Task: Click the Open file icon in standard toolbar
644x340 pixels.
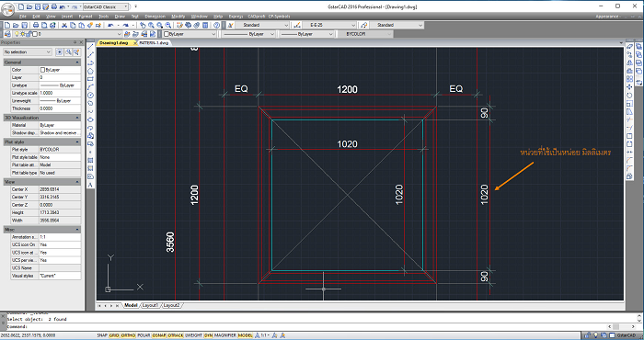Action: 16,26
